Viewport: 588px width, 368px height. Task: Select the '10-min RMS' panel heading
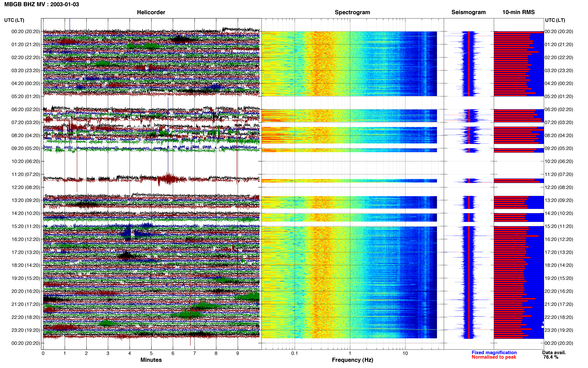tap(518, 12)
